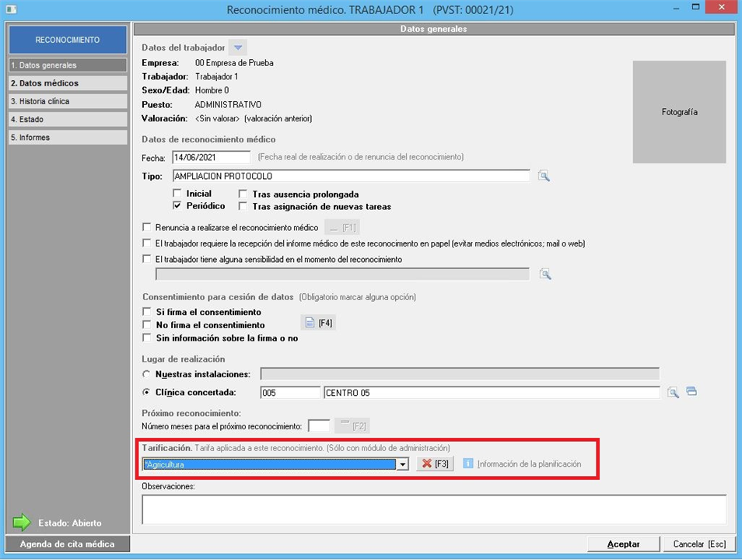Click the blue card icon after CENTRO 05
Image resolution: width=742 pixels, height=560 pixels.
(x=691, y=392)
